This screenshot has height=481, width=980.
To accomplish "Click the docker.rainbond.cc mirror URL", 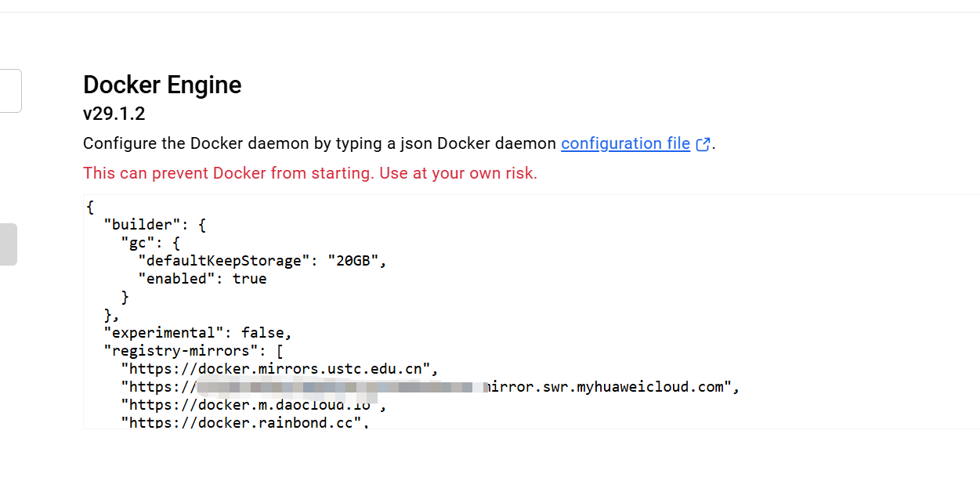I will point(245,423).
